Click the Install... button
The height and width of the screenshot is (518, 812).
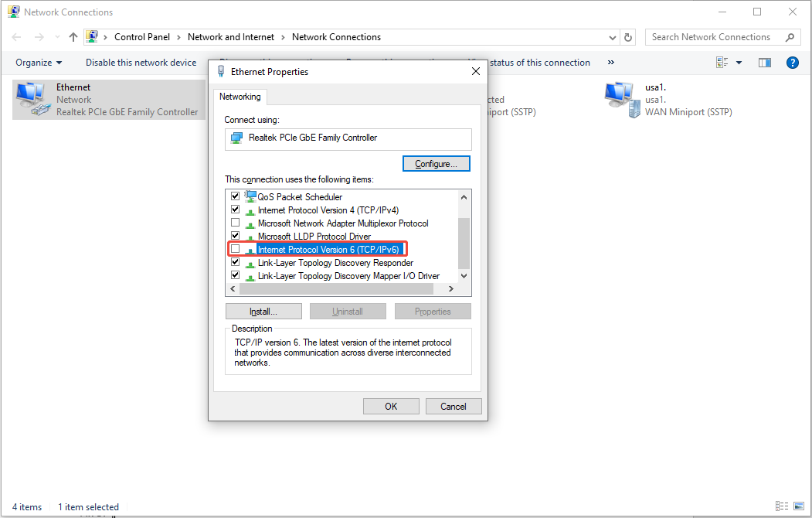pos(263,312)
